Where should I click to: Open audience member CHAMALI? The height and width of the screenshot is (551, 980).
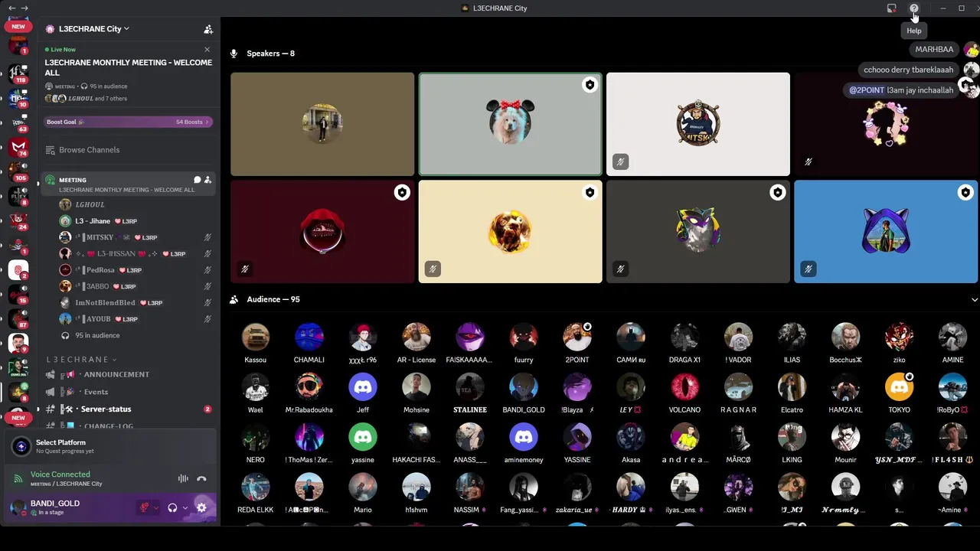pyautogui.click(x=309, y=344)
